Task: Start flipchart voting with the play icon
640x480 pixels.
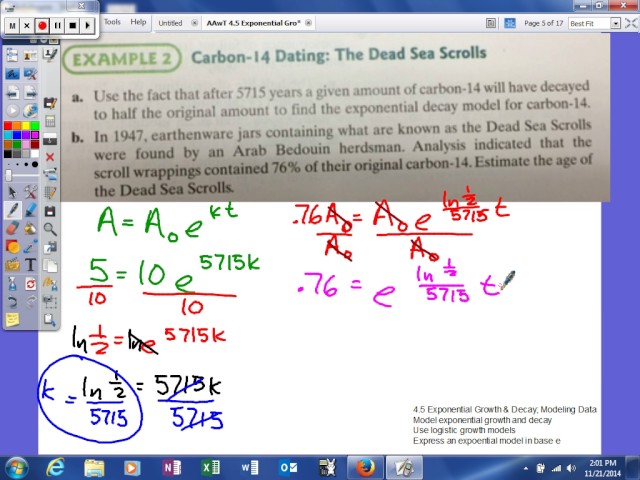Action: [12, 111]
